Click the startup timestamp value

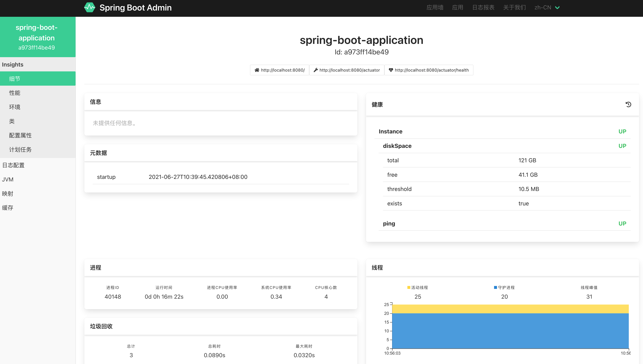click(198, 177)
